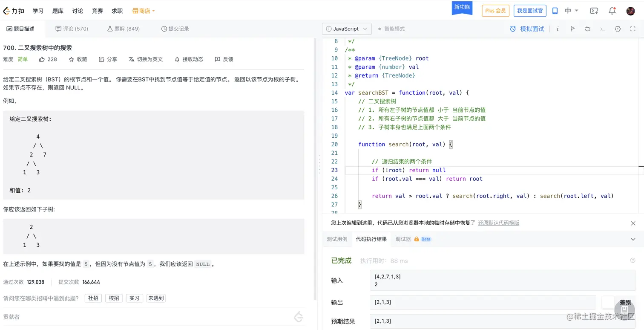Click 还原默认代码模版 link
The height and width of the screenshot is (330, 644).
click(499, 223)
